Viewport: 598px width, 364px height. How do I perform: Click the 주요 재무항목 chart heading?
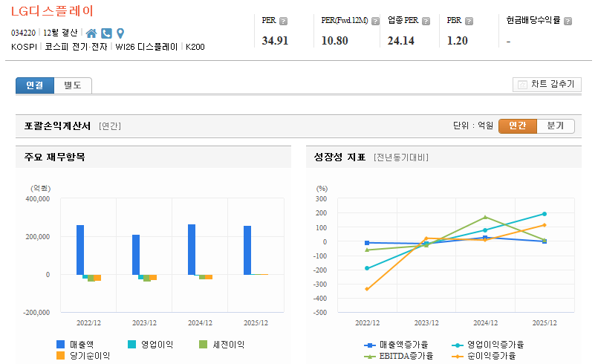pyautogui.click(x=54, y=157)
